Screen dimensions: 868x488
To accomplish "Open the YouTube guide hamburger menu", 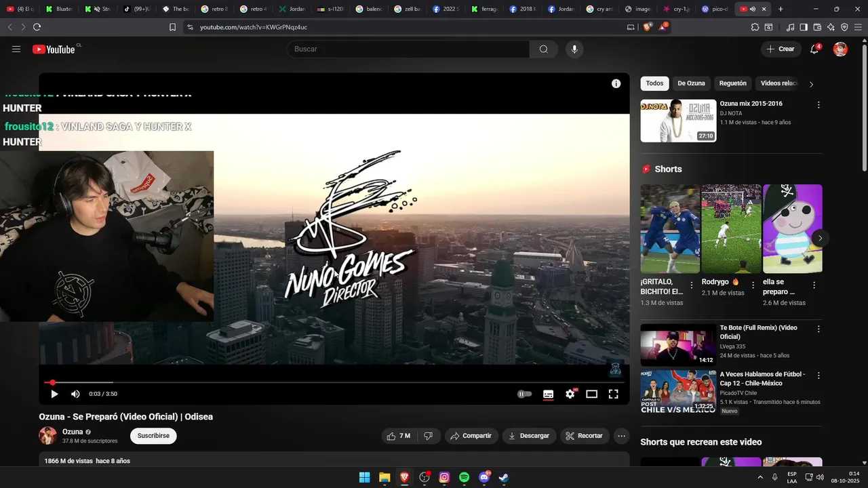I will (16, 49).
